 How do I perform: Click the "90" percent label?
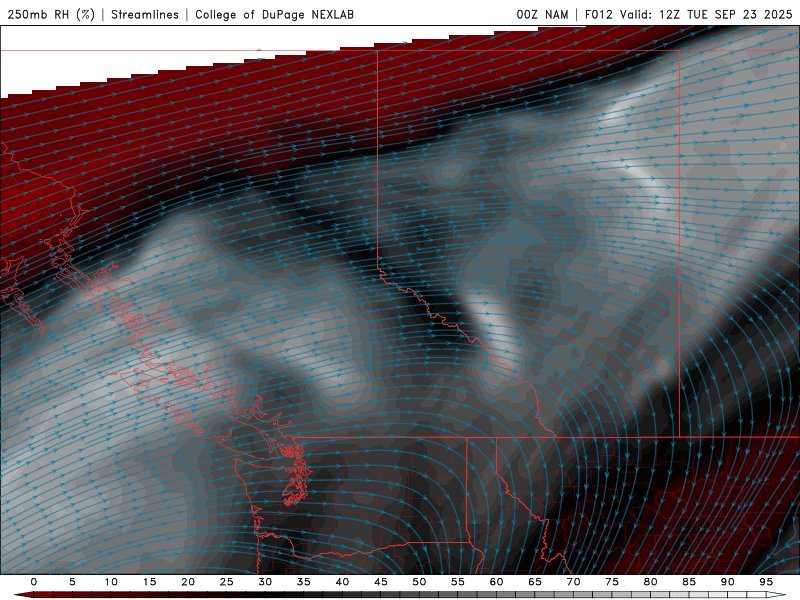(x=728, y=582)
